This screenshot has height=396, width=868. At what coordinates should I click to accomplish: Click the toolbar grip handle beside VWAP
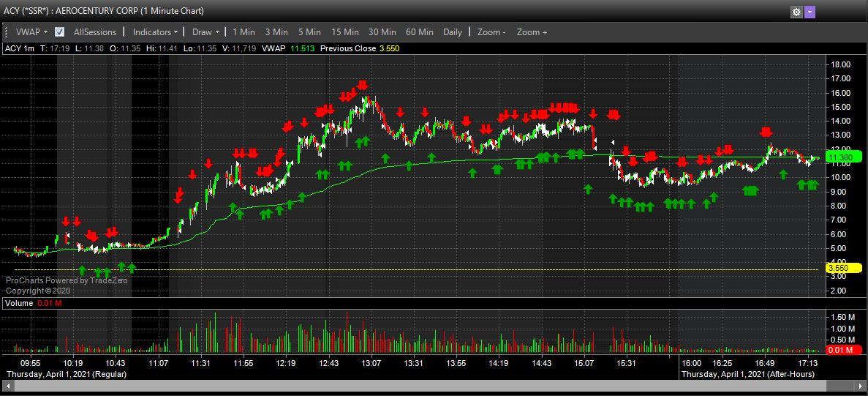pyautogui.click(x=7, y=32)
